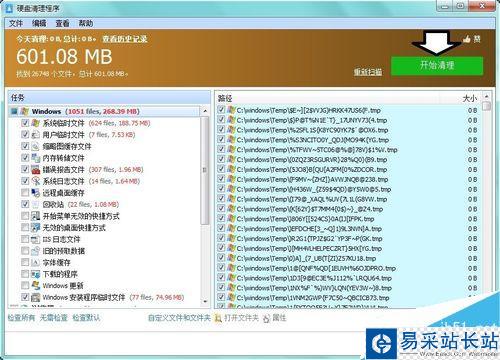
Task: Uncheck the first file path row checkbox
Action: click(x=221, y=110)
